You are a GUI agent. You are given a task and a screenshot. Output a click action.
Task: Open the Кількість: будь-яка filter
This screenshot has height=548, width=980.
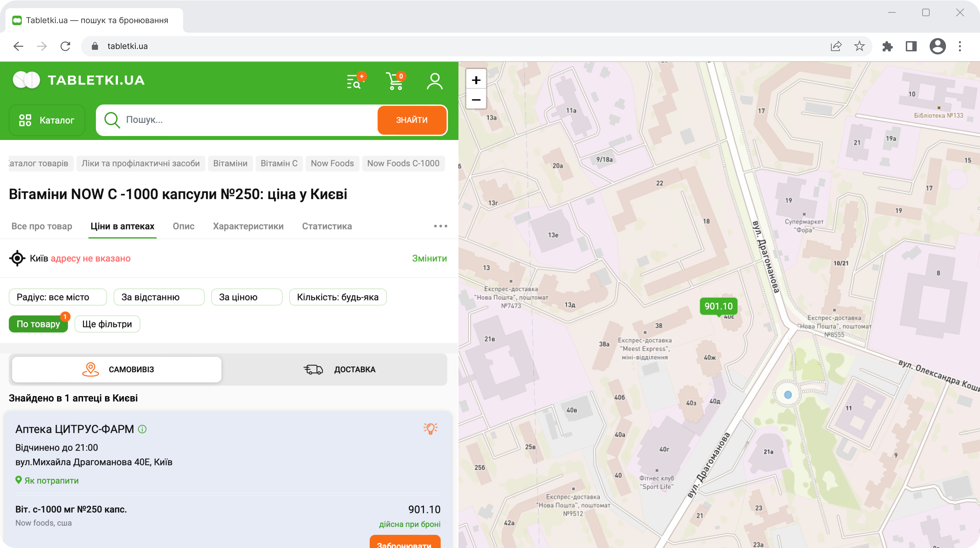tap(338, 297)
